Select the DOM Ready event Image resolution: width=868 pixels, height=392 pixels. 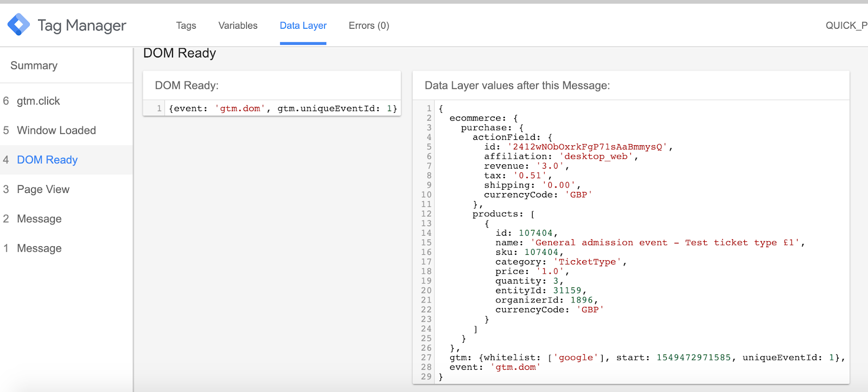(x=66, y=160)
